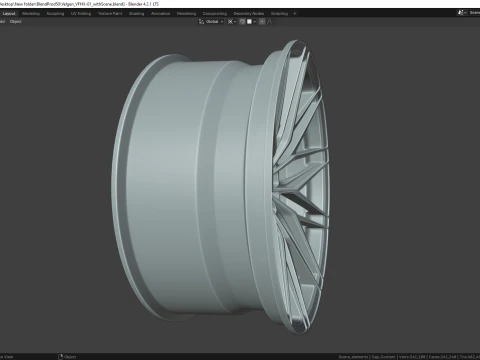
Task: Click the Faces statistic in status bar
Action: tap(442, 357)
